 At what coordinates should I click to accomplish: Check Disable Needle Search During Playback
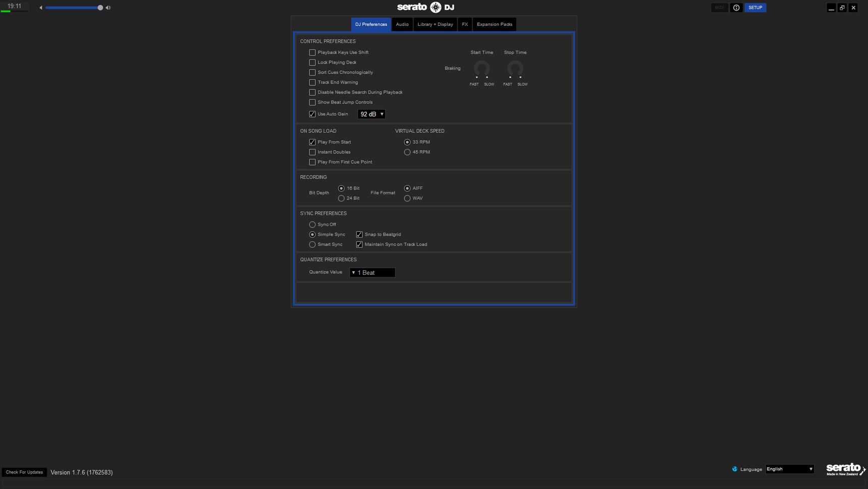(312, 92)
